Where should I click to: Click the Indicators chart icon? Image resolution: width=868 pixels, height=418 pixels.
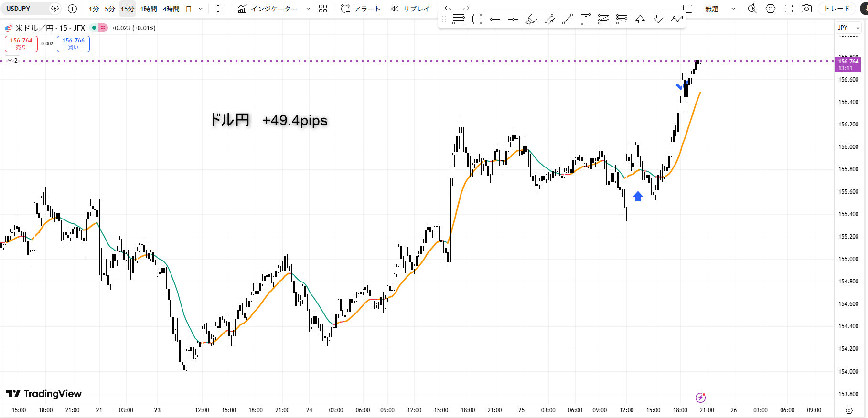pyautogui.click(x=243, y=9)
